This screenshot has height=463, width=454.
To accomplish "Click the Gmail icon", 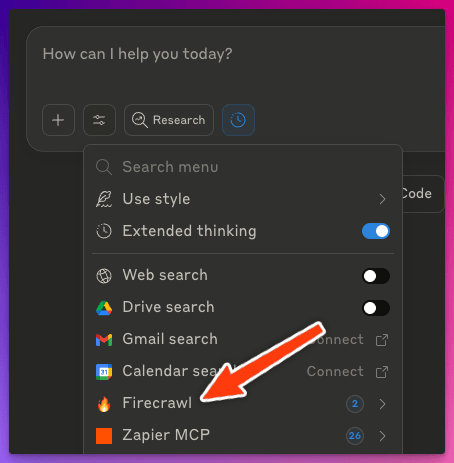I will tap(104, 340).
